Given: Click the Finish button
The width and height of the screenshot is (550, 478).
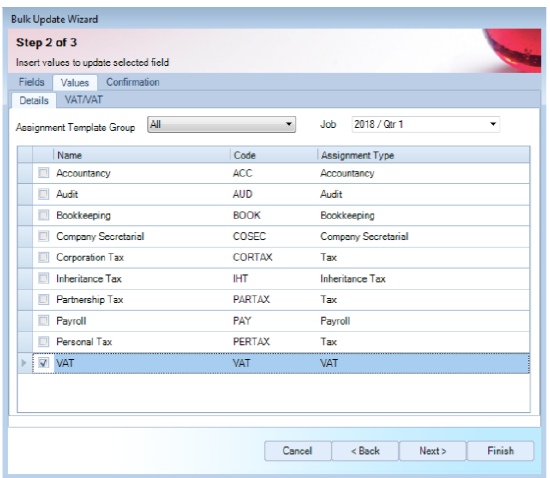Looking at the screenshot, I should tap(501, 451).
